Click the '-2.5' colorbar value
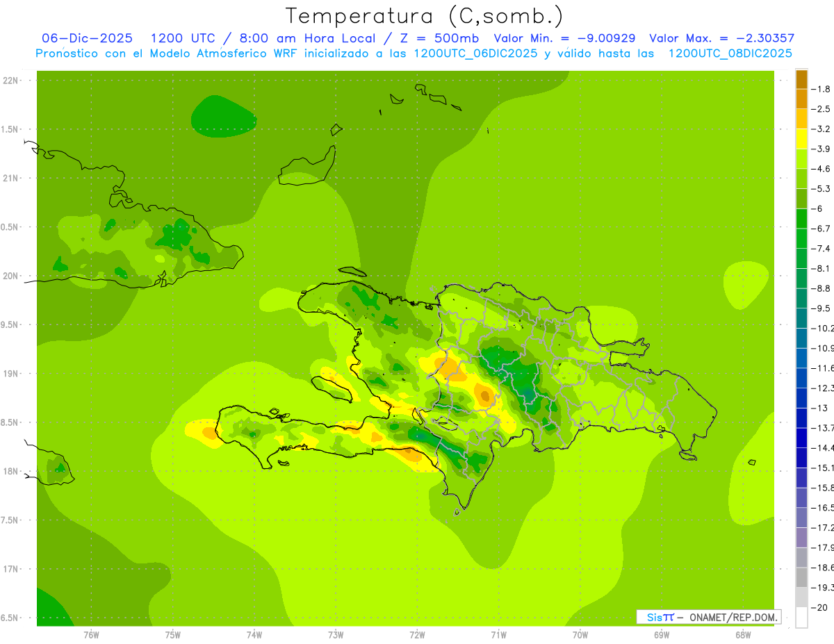Image resolution: width=834 pixels, height=644 pixels. (821, 109)
